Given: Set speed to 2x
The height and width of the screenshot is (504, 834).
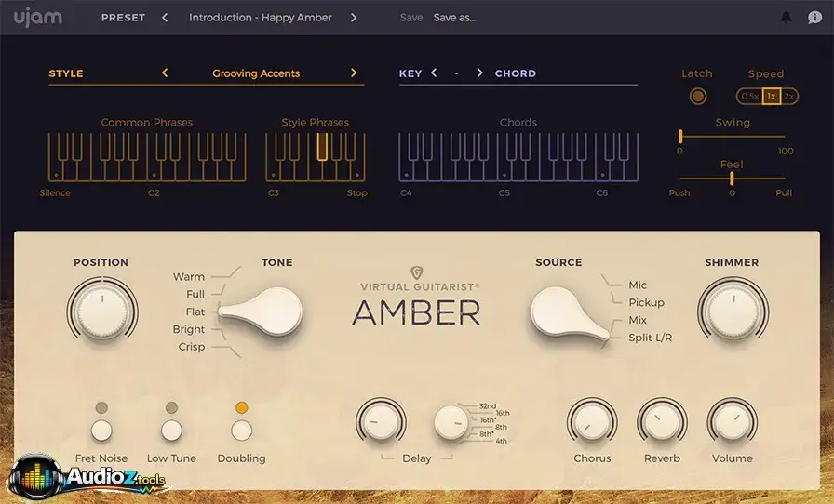Looking at the screenshot, I should [788, 96].
